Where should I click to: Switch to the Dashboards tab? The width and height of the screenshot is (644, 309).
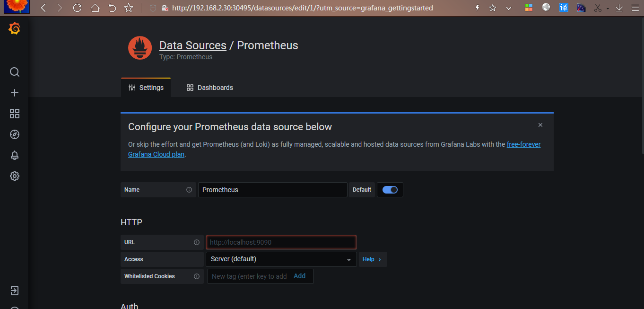click(x=210, y=88)
